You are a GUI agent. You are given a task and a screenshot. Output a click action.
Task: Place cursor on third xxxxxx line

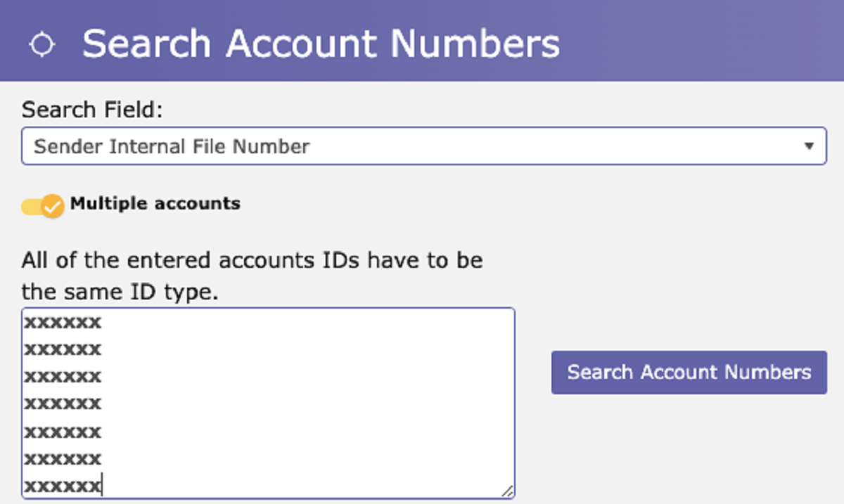tap(63, 377)
